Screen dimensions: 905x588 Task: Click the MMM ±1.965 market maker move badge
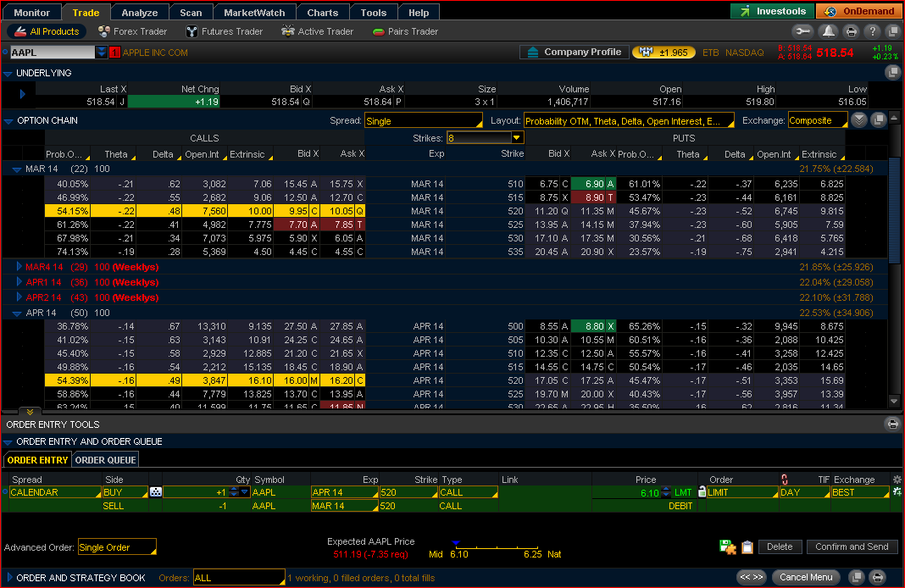[x=663, y=52]
